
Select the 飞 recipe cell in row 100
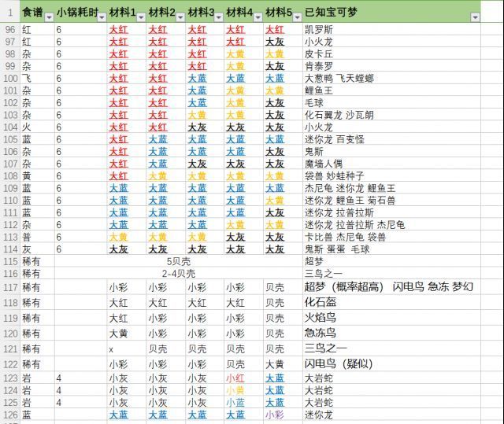37,79
